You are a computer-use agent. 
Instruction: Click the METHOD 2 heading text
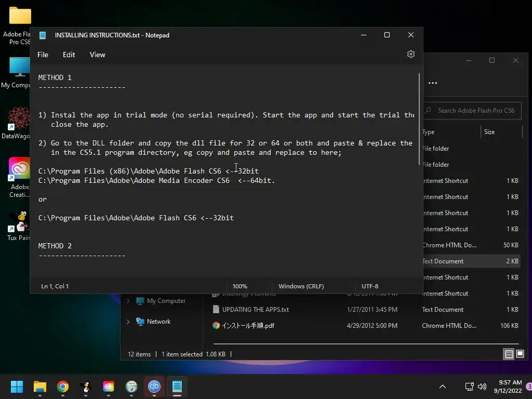tap(55, 246)
